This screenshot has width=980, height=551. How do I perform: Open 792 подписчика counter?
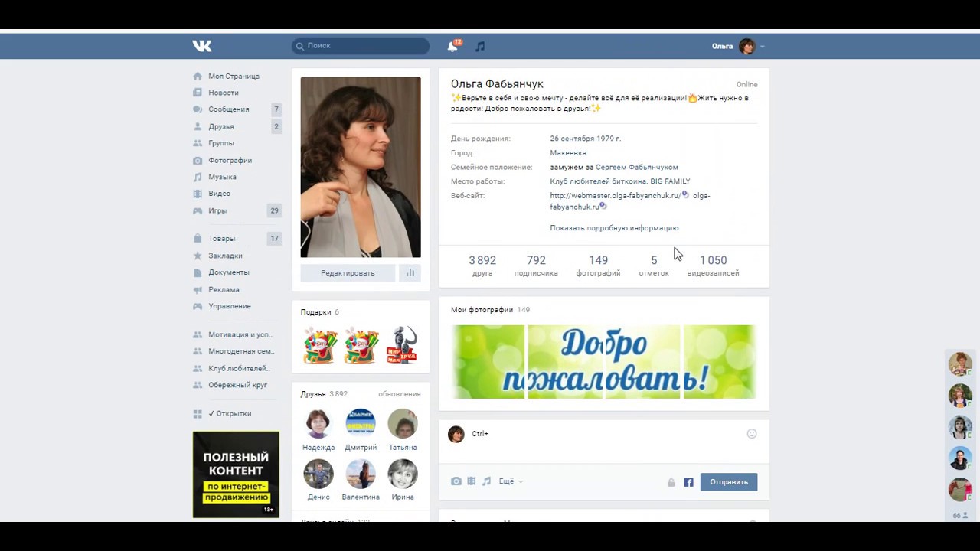[x=536, y=266]
